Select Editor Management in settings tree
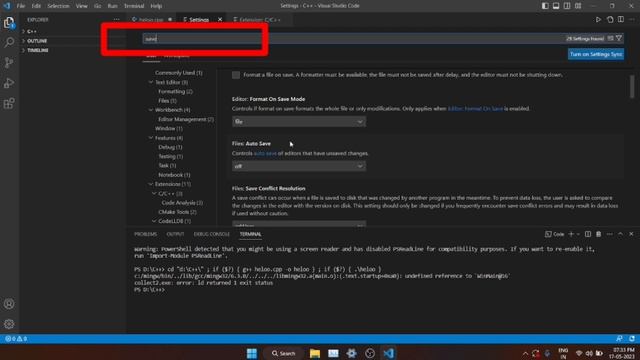Screen dimensions: 640x360 click(186, 119)
